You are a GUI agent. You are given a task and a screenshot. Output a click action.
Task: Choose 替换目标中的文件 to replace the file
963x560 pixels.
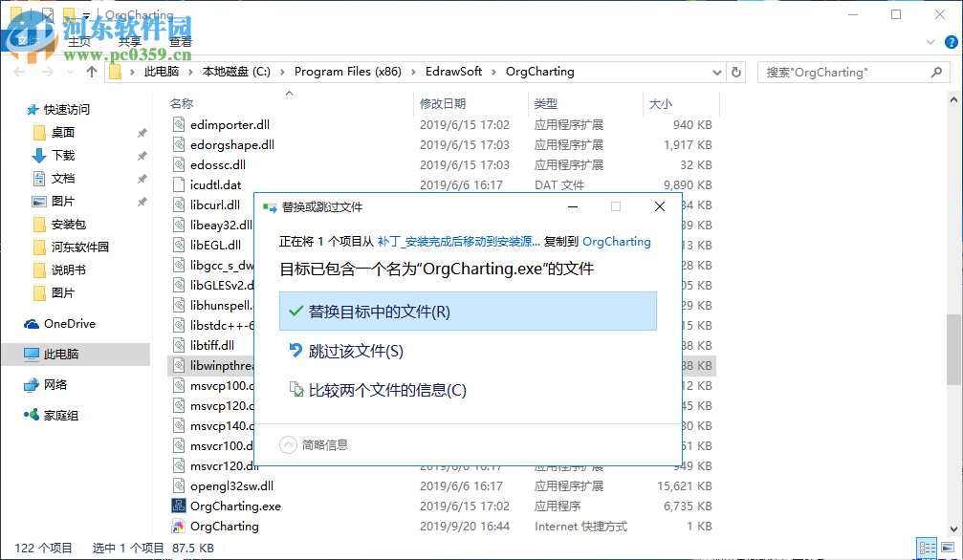pos(468,312)
